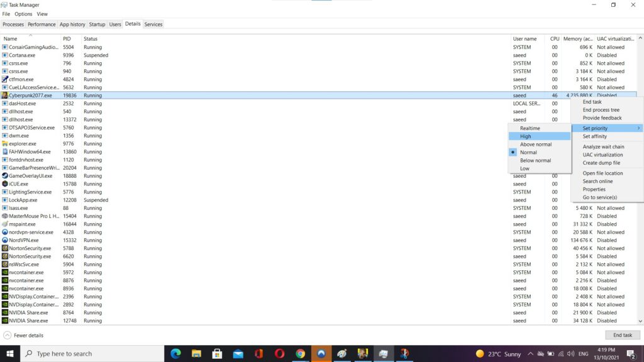Collapse Task Manager with Fewer details

(24, 335)
